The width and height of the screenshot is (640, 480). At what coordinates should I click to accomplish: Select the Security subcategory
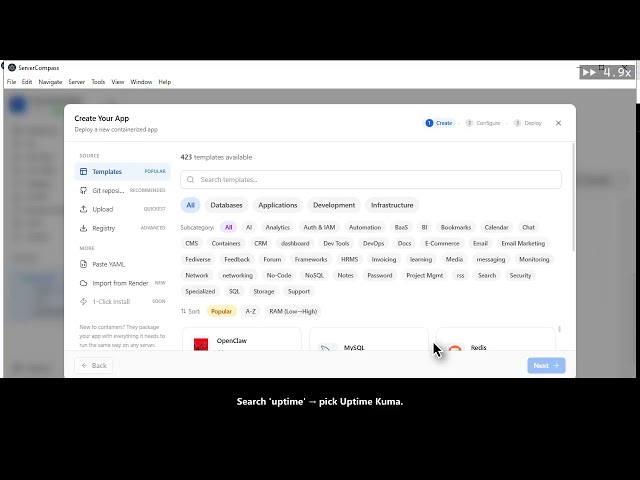520,275
